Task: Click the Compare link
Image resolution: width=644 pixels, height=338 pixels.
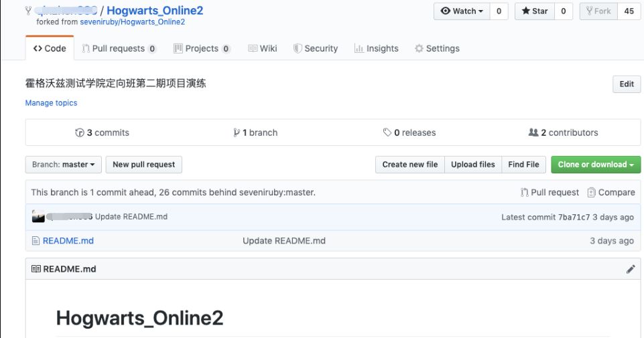Action: (611, 192)
